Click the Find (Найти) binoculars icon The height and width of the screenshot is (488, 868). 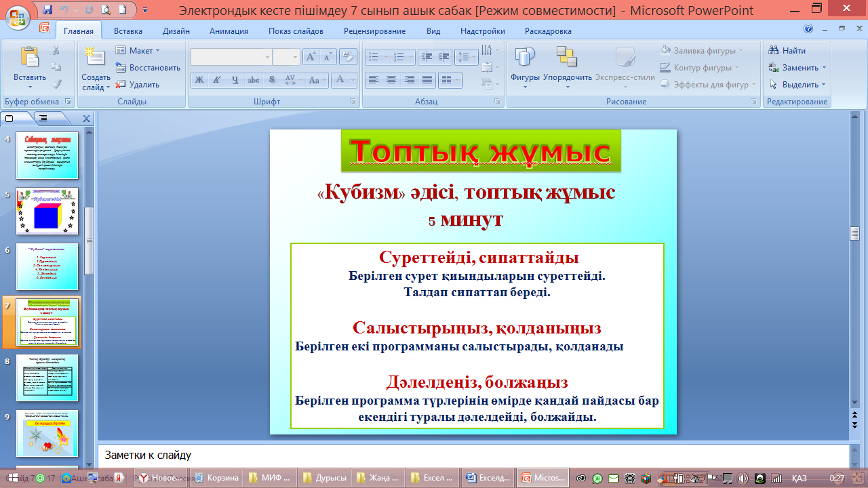tap(774, 51)
